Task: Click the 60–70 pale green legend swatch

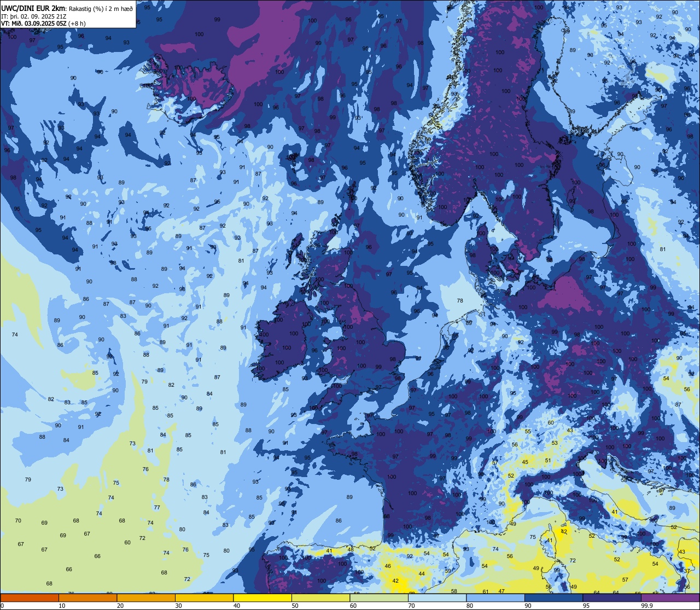Action: [379, 598]
